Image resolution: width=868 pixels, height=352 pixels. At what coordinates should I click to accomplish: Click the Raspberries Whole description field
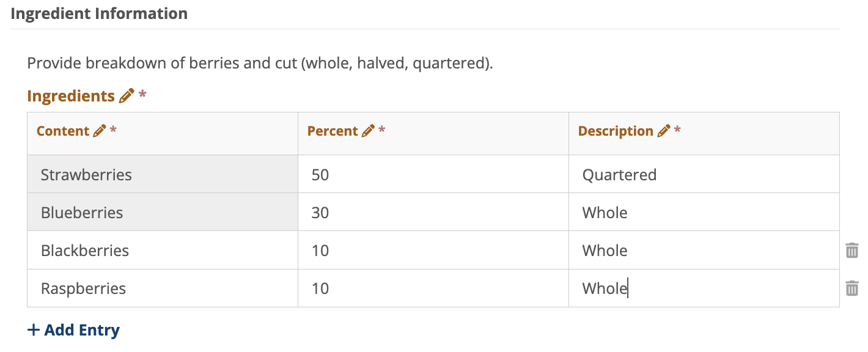coord(703,288)
